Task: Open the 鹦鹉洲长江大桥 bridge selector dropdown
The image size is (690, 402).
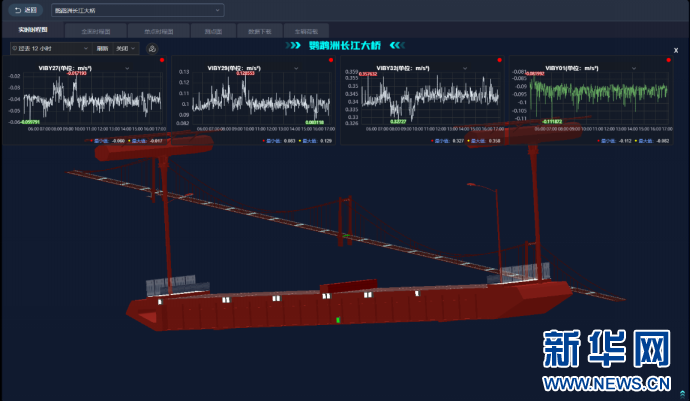Action: [137, 10]
